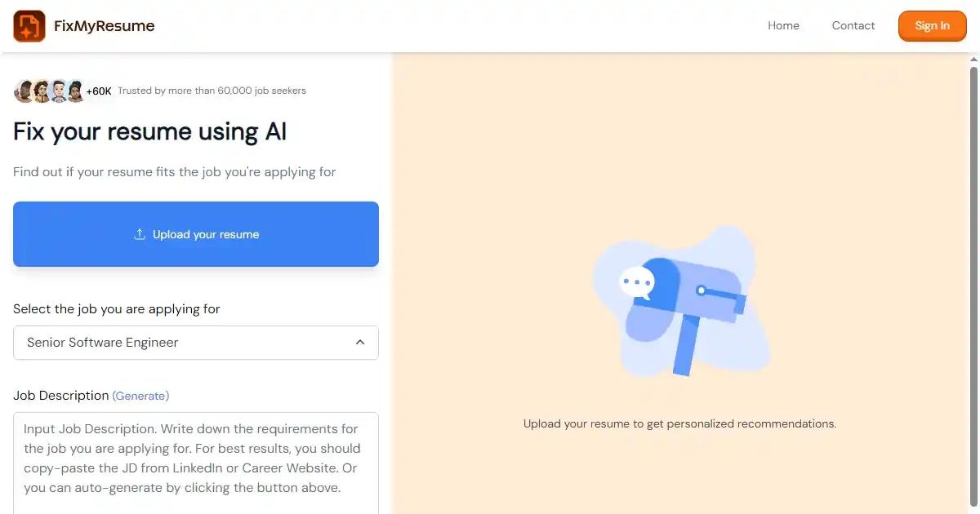Click the Generate link next to Job Description
Screen dimensions: 980x514
140,396
